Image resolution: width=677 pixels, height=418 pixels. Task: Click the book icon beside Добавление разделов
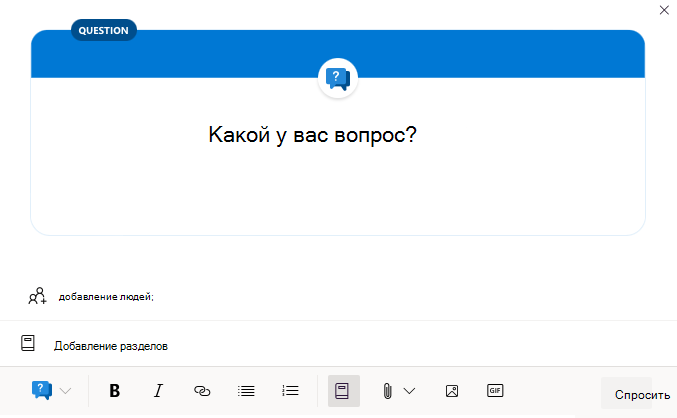28,343
